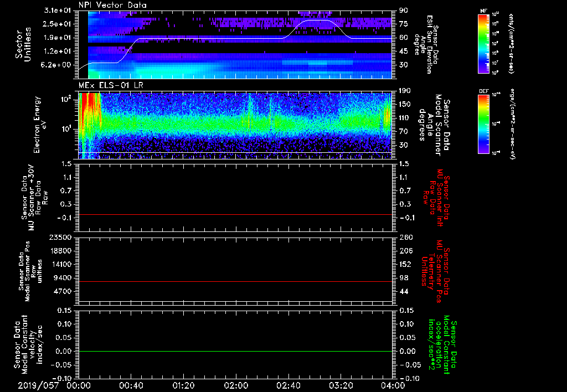Viewport: 567px width, 392px height.
Task: Click the 'ESH Sun Elevation Angle' axis label
Action: click(x=426, y=44)
